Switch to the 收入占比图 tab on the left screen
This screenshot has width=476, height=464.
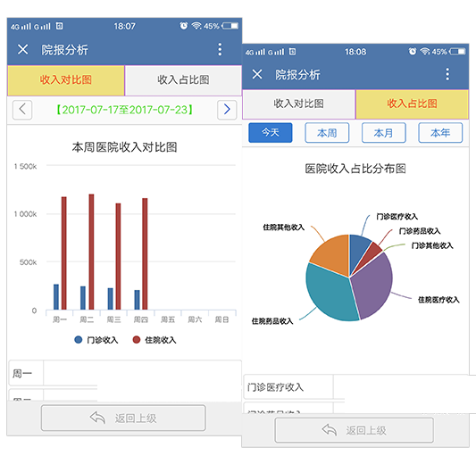click(183, 80)
